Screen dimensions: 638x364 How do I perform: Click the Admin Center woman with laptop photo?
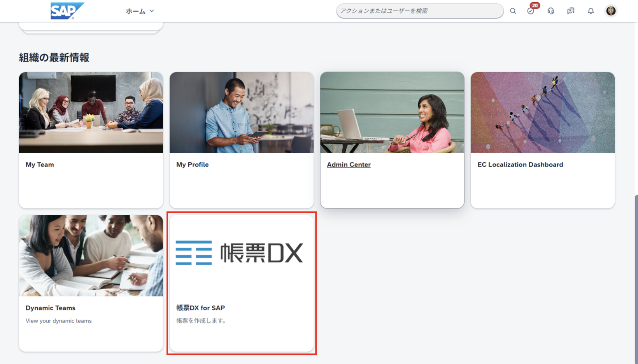(392, 112)
